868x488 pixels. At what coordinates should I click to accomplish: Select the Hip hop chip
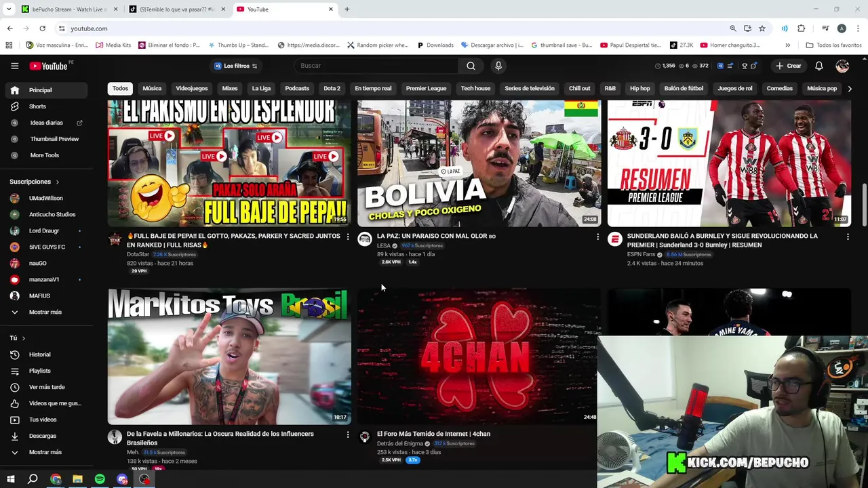pyautogui.click(x=639, y=88)
